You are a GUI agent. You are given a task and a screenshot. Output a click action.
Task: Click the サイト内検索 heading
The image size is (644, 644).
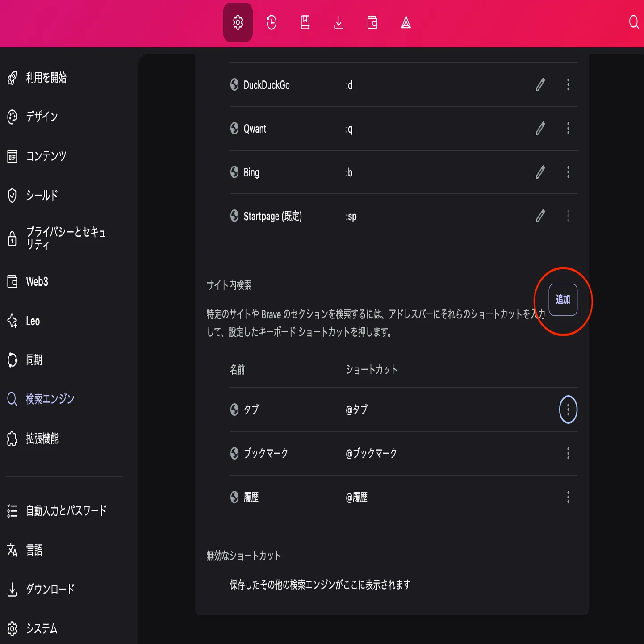229,285
